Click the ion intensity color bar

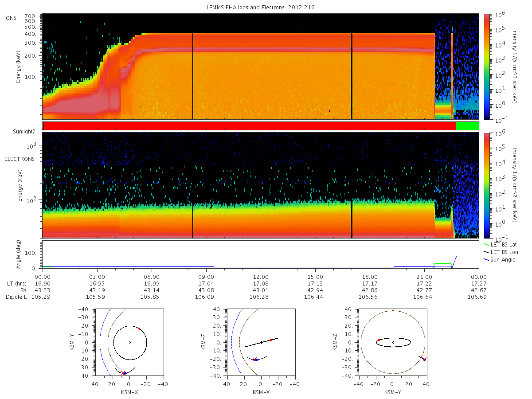point(486,66)
